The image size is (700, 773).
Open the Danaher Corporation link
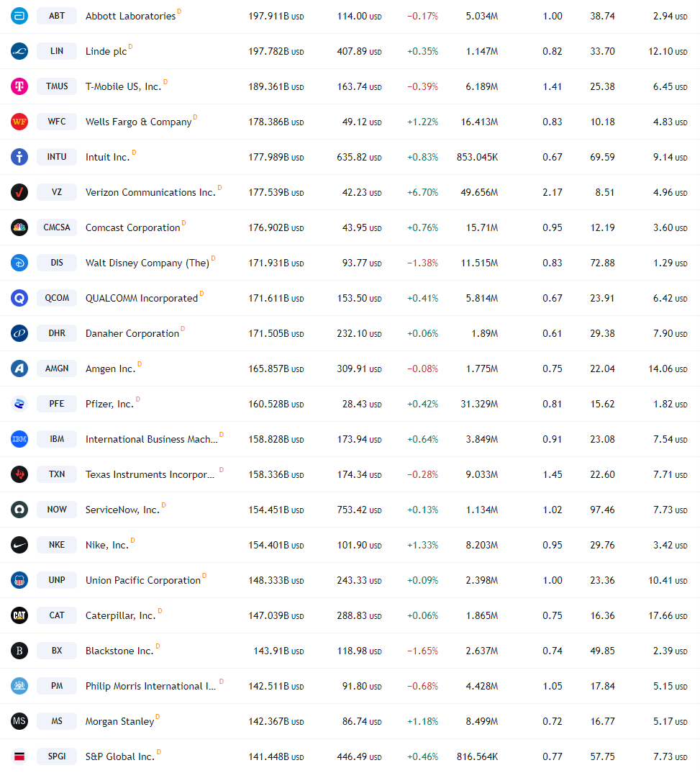132,333
